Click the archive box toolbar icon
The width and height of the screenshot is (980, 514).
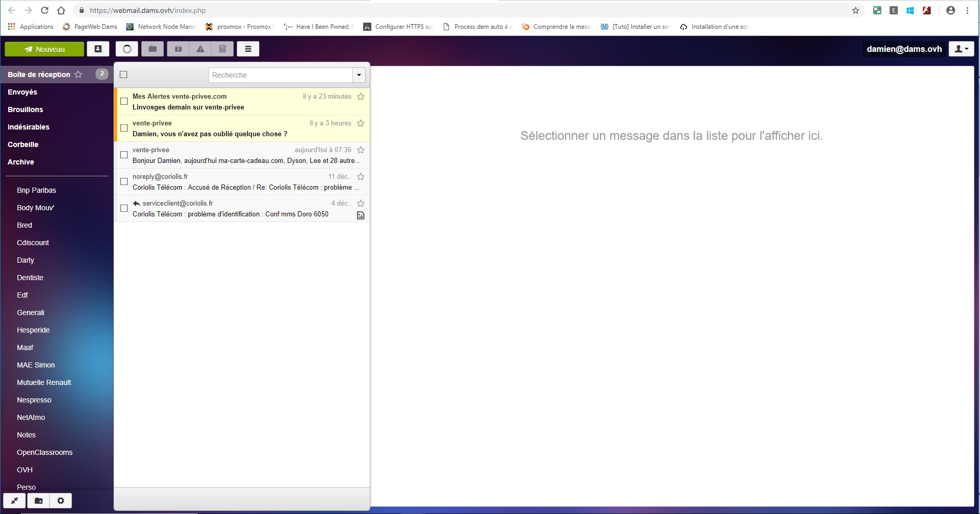click(x=178, y=49)
